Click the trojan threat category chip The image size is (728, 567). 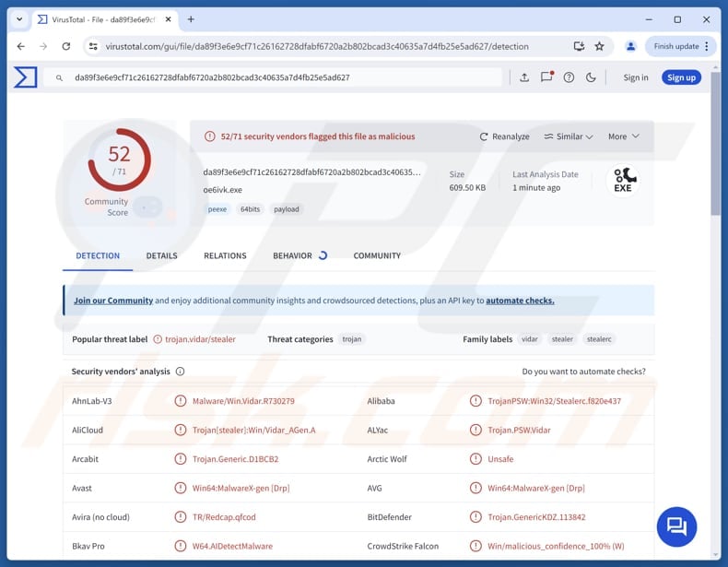coord(352,339)
